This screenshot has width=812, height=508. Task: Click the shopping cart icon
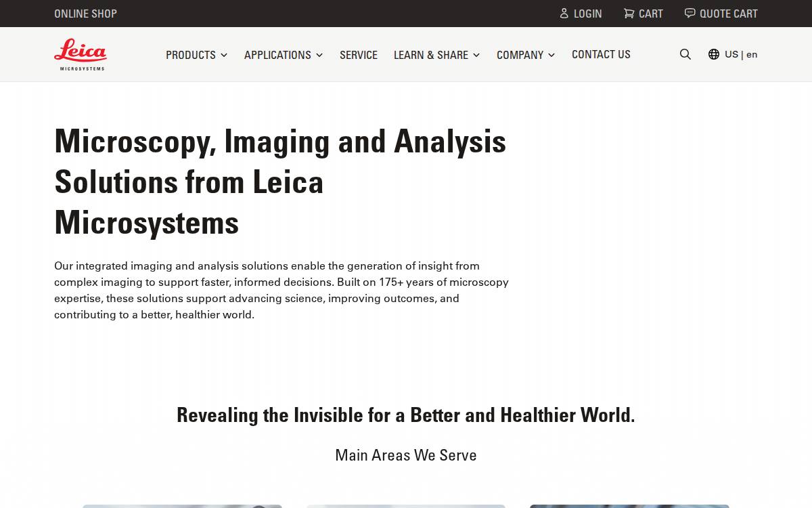click(x=629, y=13)
